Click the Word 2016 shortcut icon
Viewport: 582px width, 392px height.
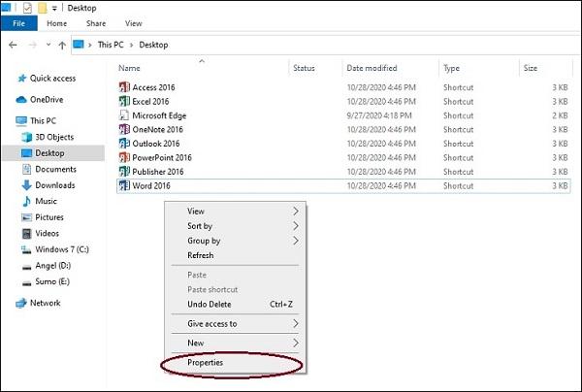[124, 185]
